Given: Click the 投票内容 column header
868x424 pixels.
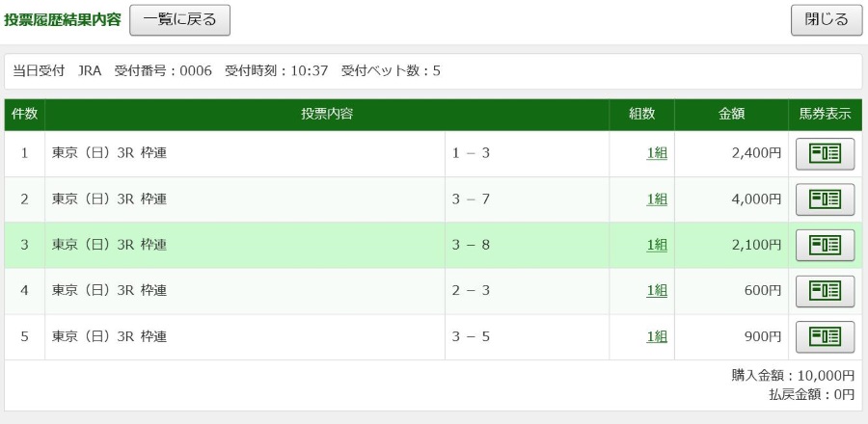Looking at the screenshot, I should tap(327, 115).
